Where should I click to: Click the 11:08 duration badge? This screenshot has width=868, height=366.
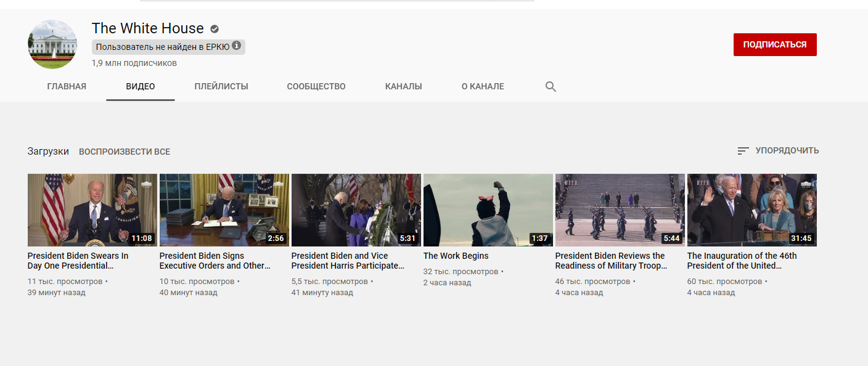[142, 238]
